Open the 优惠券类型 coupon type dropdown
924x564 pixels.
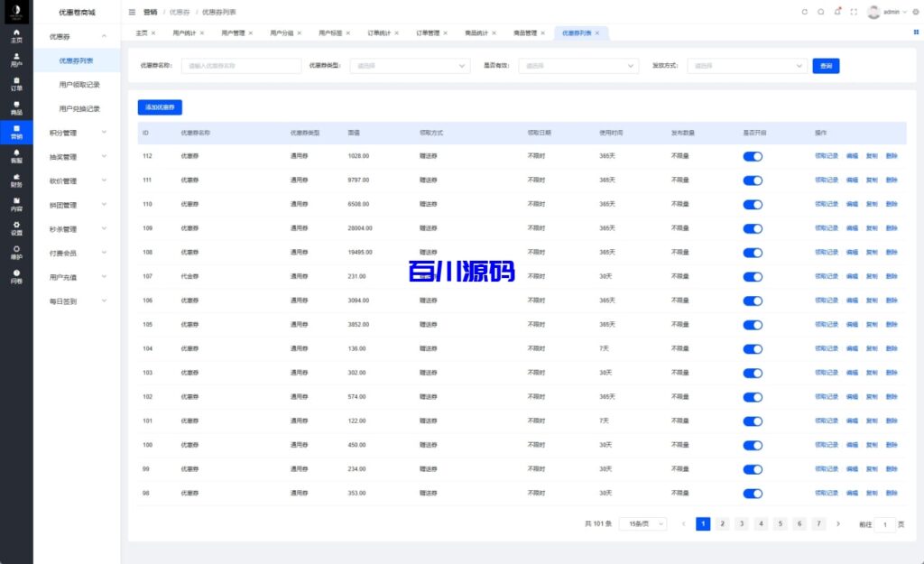click(x=411, y=66)
